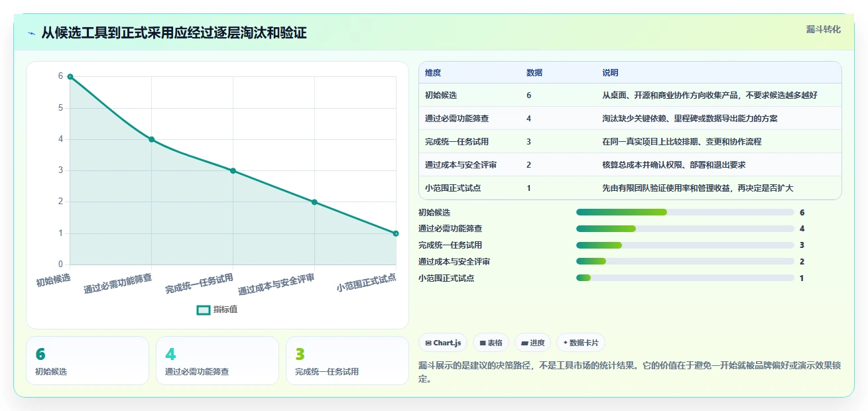The height and width of the screenshot is (411, 868).
Task: Select the 表格 chip
Action: [x=491, y=343]
